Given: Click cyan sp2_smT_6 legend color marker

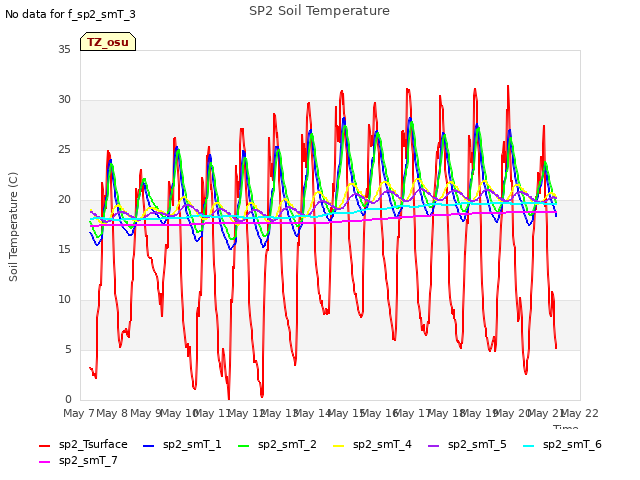Looking at the screenshot, I should pos(529,446).
